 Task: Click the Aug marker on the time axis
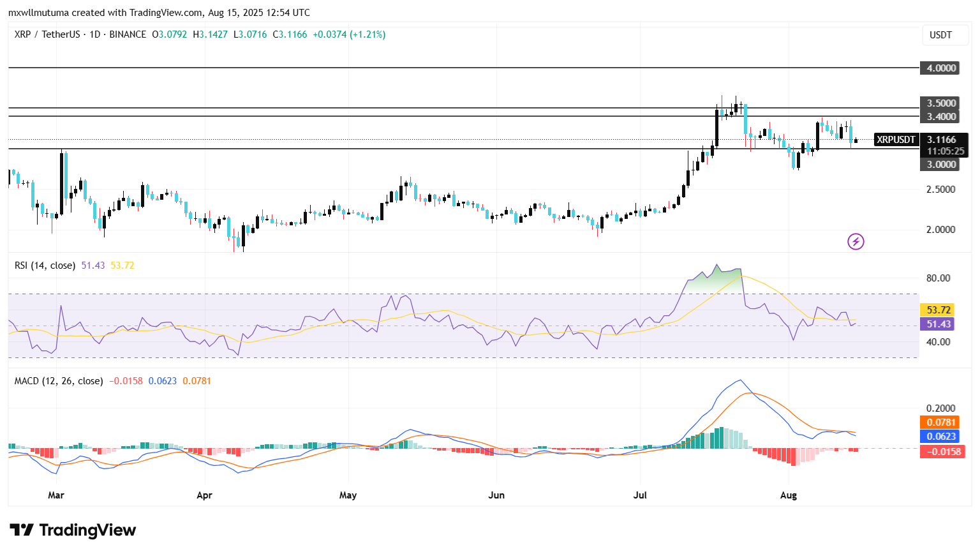789,495
